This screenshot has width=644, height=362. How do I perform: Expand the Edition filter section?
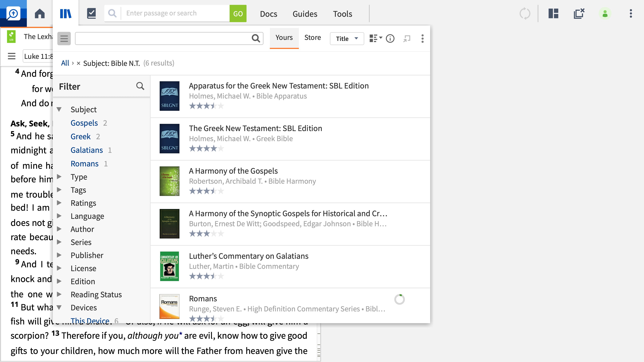click(59, 281)
